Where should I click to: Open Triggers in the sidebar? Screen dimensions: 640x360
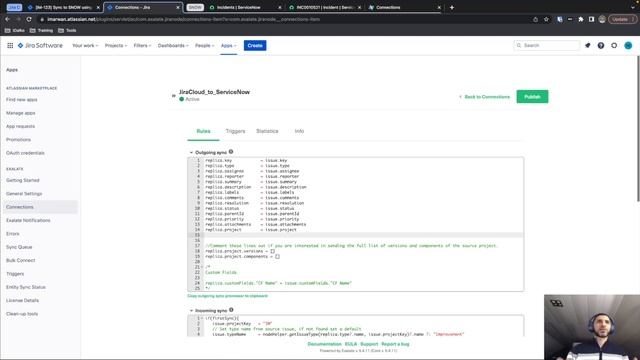point(15,274)
